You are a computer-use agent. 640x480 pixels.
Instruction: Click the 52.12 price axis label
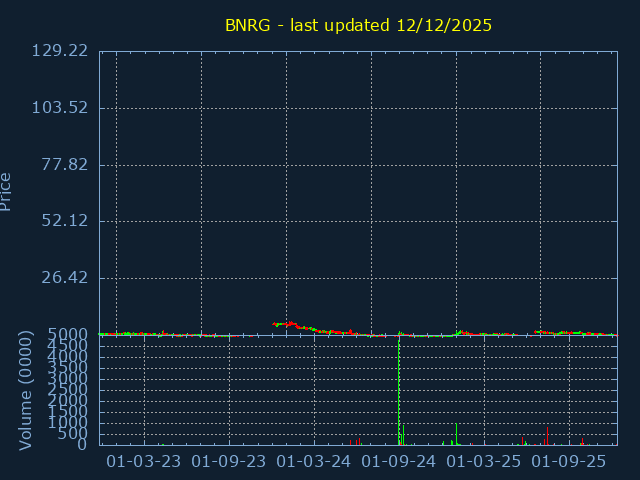[65, 221]
